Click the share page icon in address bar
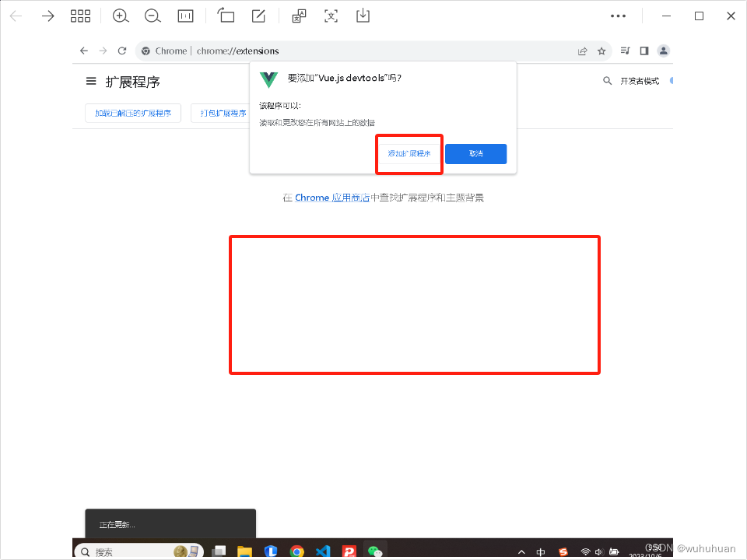The width and height of the screenshot is (747, 560). (x=582, y=51)
